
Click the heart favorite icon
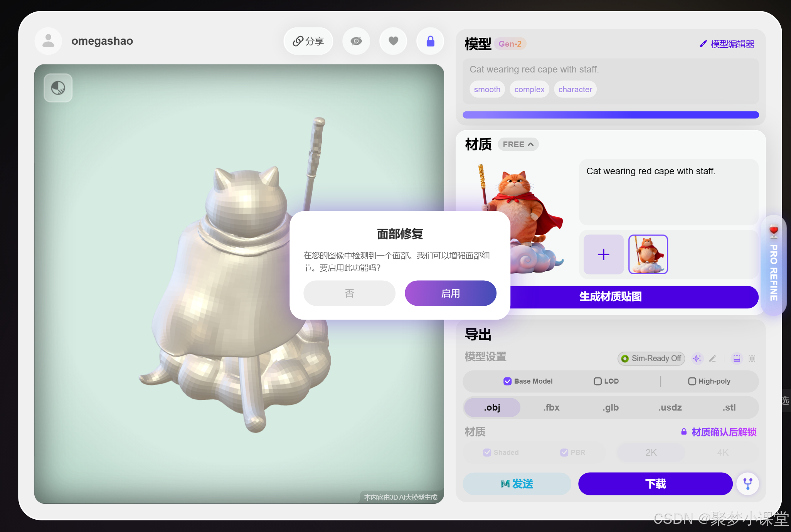(393, 41)
